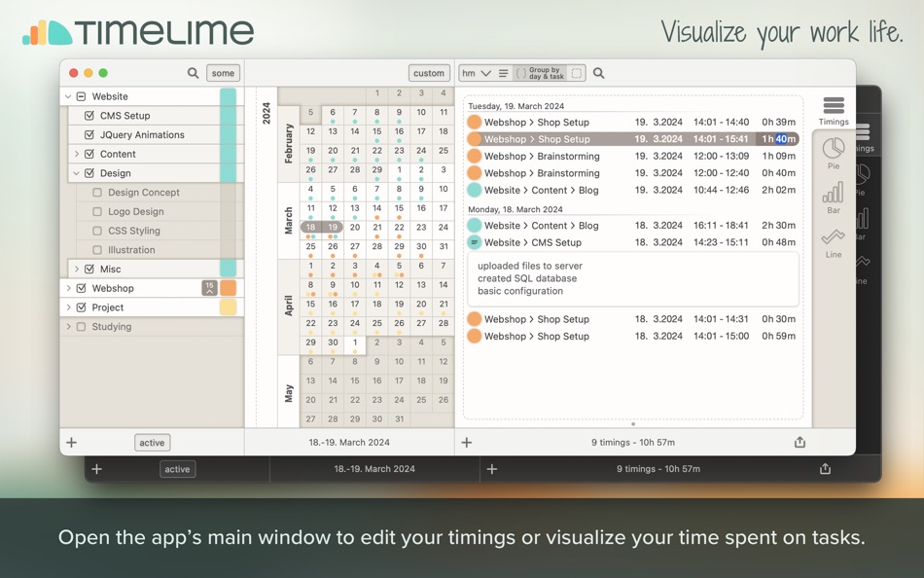Click the teal dot of 19.3. Website > Content > Blog

point(475,190)
